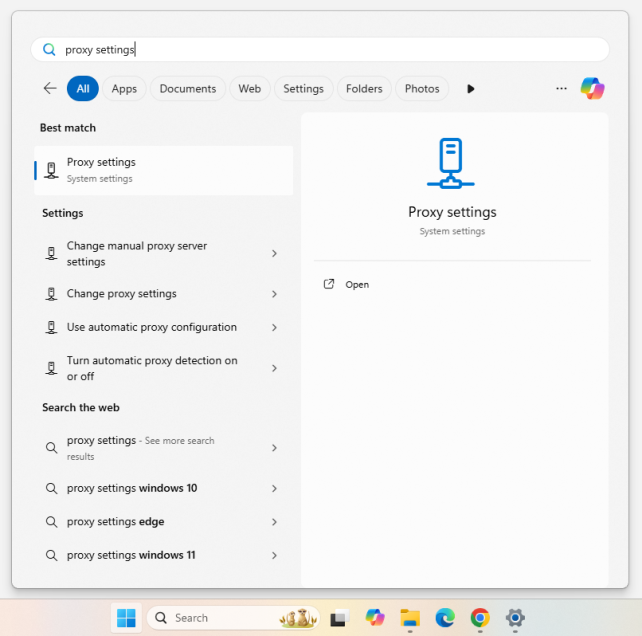Expand 'proxy settings windows 10' web result arrow
Screen dimensions: 642x636
click(x=274, y=488)
